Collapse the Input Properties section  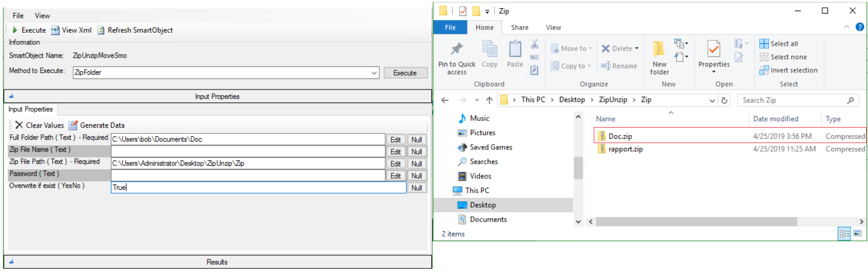[11, 96]
